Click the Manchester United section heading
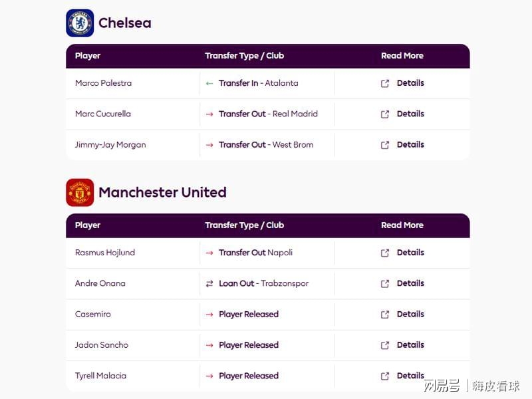This screenshot has width=532, height=399. point(162,192)
